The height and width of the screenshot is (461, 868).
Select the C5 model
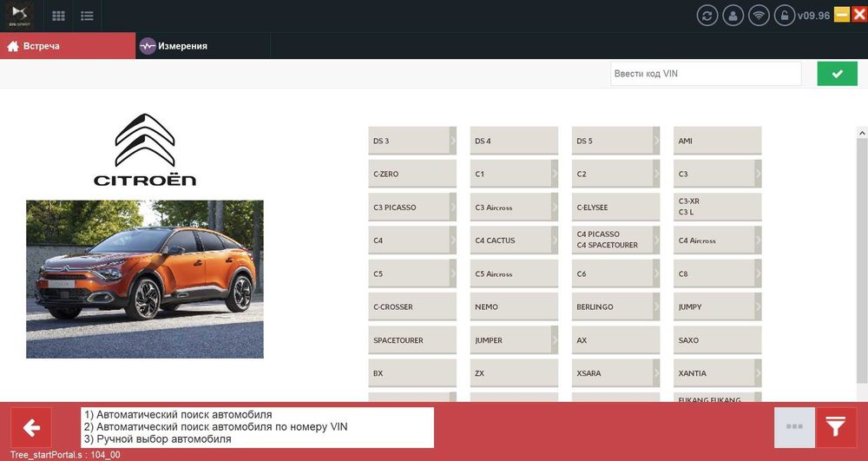[412, 273]
